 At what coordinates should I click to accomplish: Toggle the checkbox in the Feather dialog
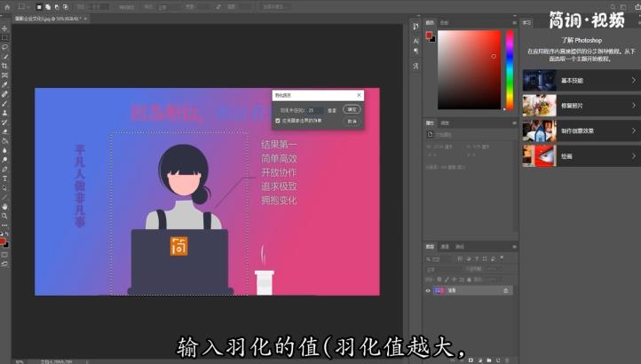(x=278, y=120)
